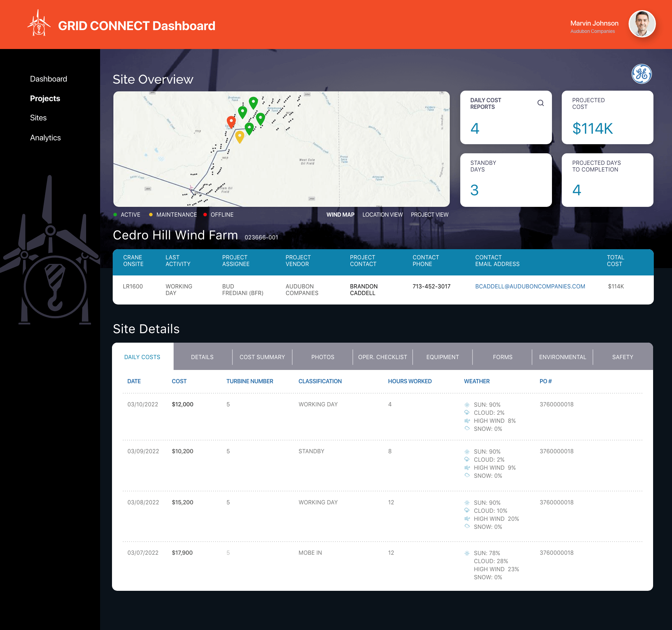Select the 03/10/2022 date cell
Image resolution: width=672 pixels, height=630 pixels.
(142, 404)
